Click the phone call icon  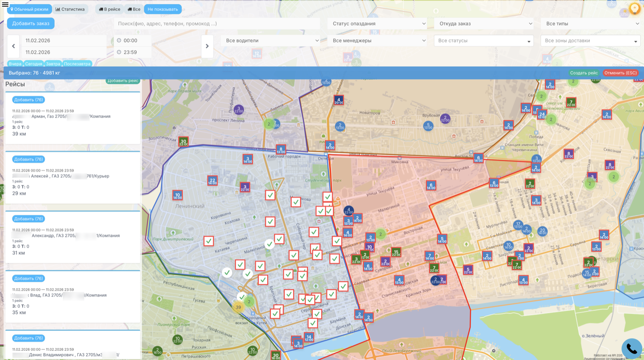pyautogui.click(x=632, y=349)
